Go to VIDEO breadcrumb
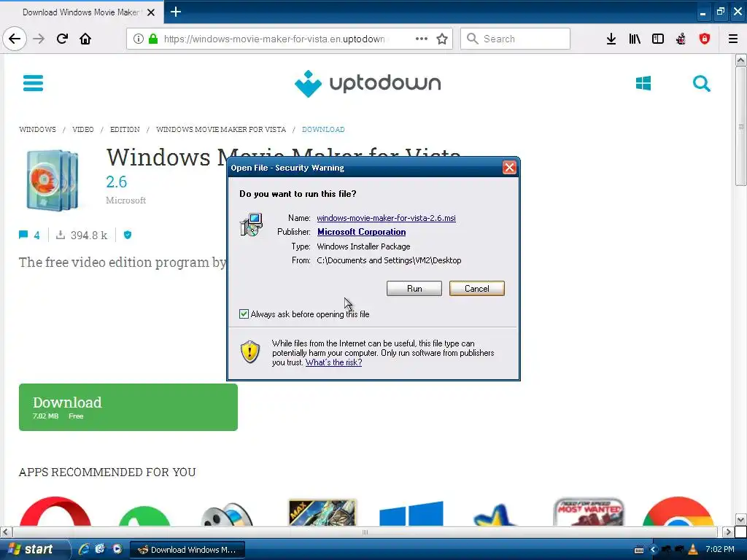Image resolution: width=747 pixels, height=560 pixels. tap(83, 130)
